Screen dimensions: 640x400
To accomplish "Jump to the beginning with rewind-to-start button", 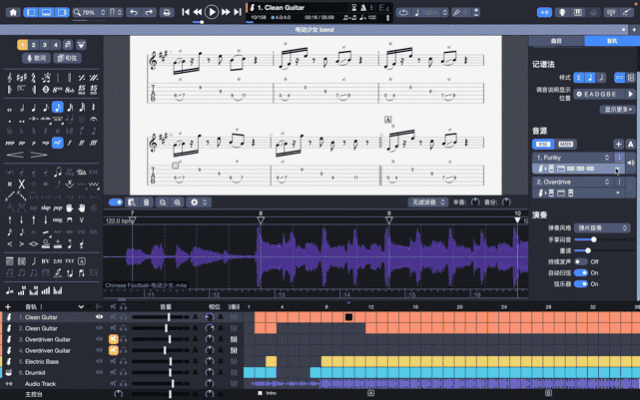I will click(186, 12).
